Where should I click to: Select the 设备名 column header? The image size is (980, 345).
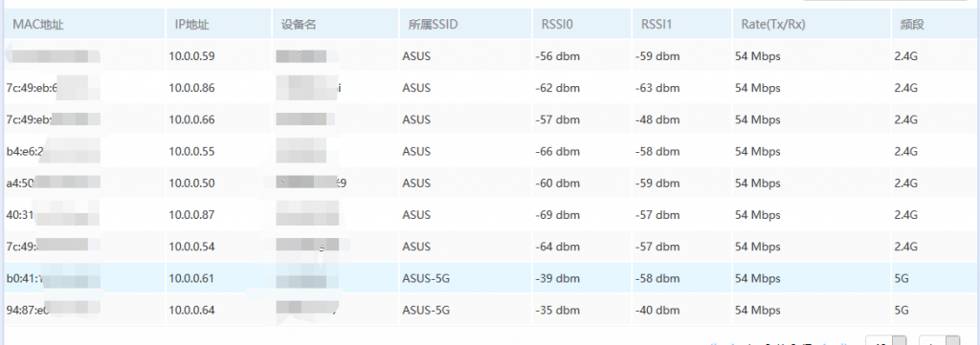pos(299,25)
